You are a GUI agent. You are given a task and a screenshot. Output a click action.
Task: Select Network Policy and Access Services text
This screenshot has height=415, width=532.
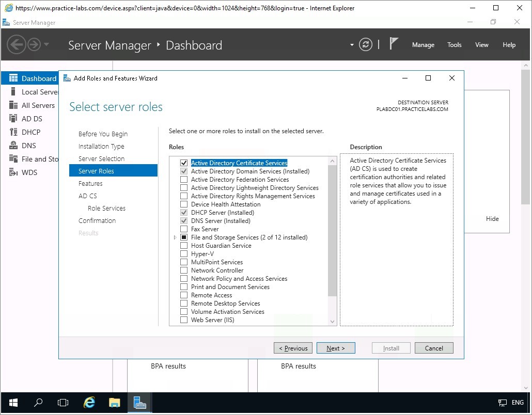click(x=239, y=278)
